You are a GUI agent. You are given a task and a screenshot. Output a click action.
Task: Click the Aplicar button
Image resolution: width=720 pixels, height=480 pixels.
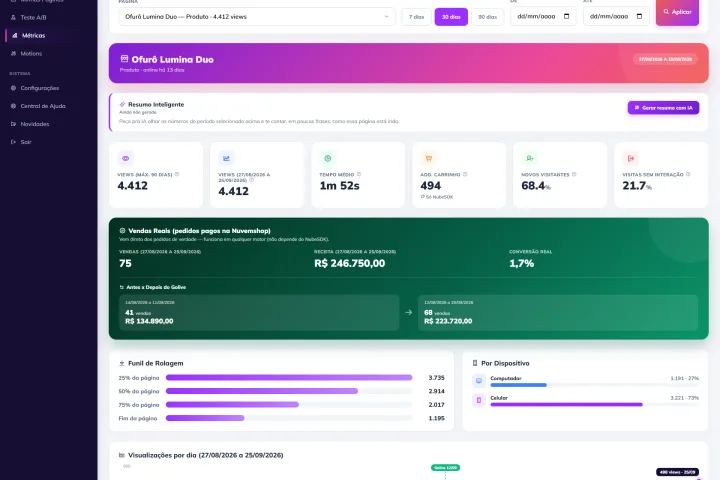click(x=677, y=12)
